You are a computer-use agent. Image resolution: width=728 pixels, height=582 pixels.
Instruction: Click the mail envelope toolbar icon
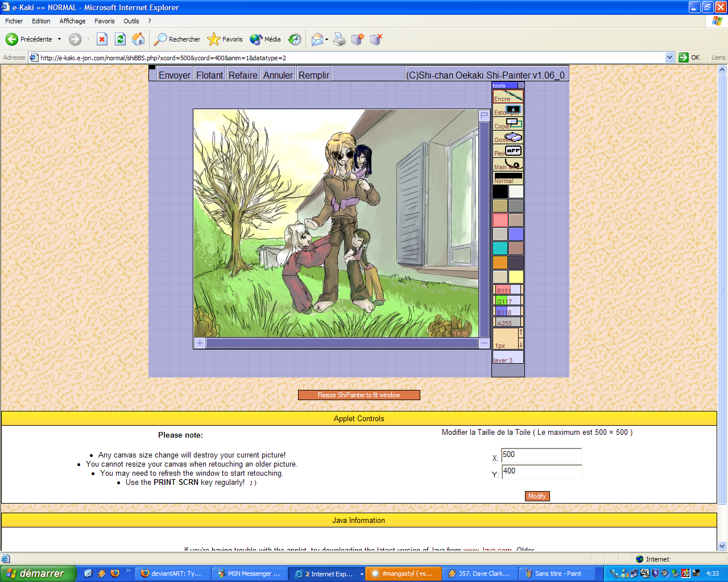click(317, 39)
